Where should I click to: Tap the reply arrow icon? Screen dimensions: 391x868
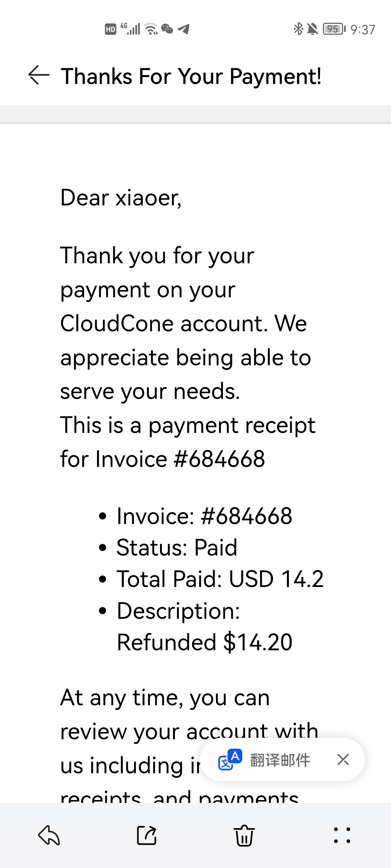pyautogui.click(x=49, y=835)
